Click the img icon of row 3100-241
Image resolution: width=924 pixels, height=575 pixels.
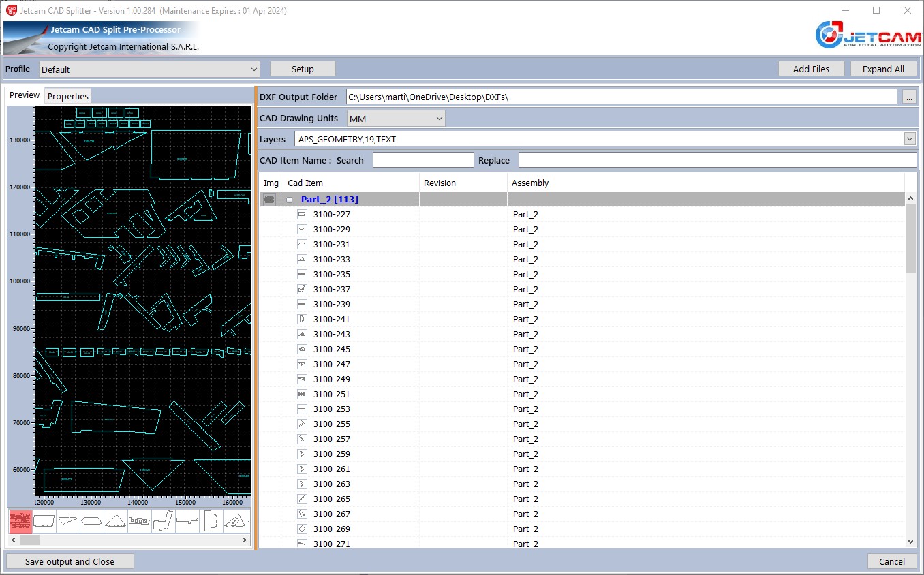click(x=302, y=320)
